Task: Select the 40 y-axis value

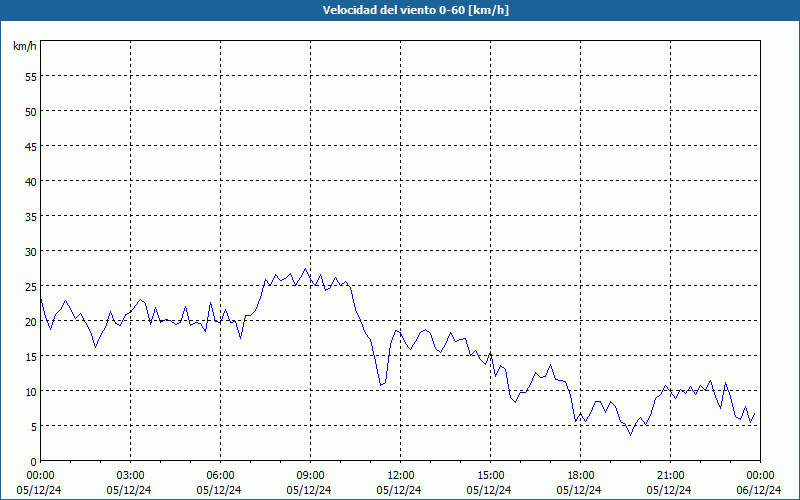Action: (31, 182)
